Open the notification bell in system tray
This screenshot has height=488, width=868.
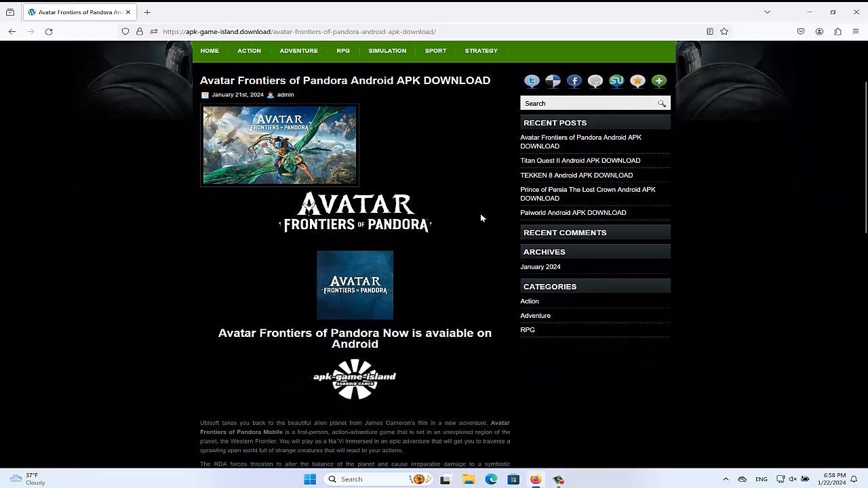[x=854, y=479]
